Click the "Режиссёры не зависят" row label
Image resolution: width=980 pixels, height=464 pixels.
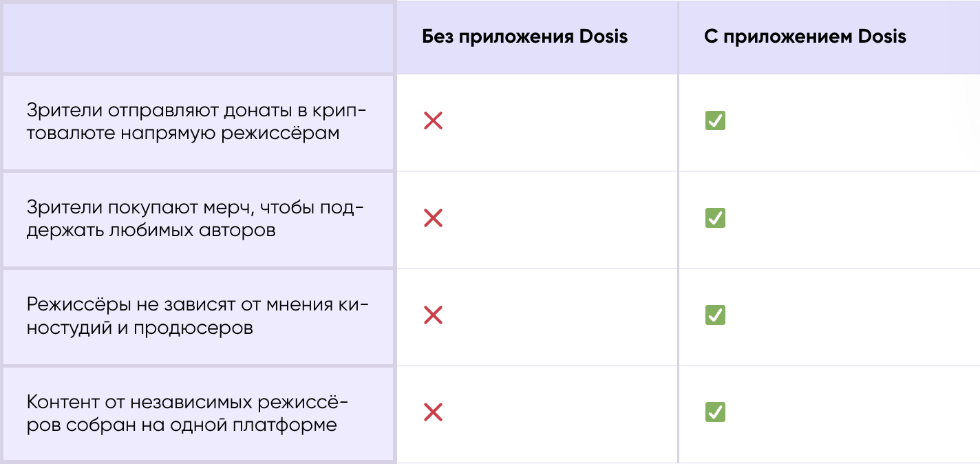click(x=198, y=315)
